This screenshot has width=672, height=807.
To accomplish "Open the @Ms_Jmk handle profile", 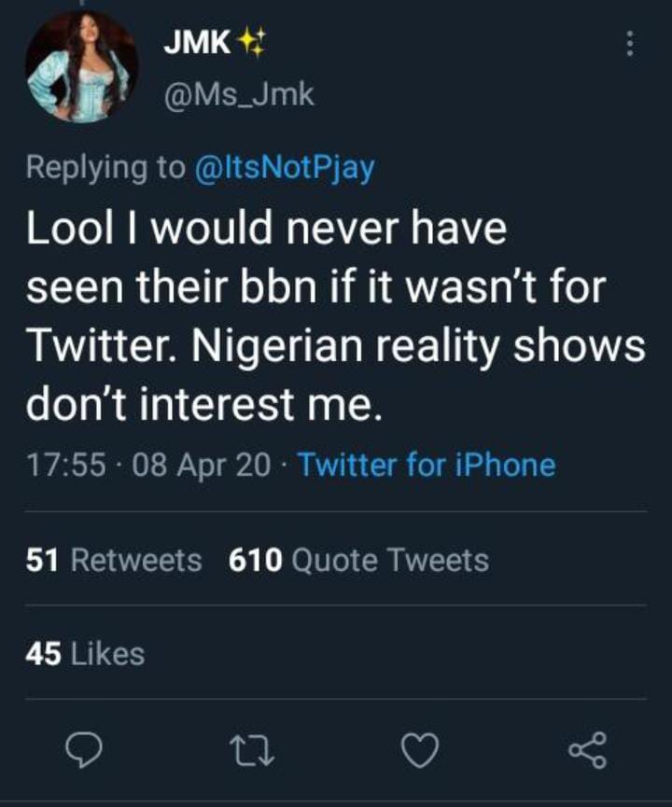I will [240, 94].
